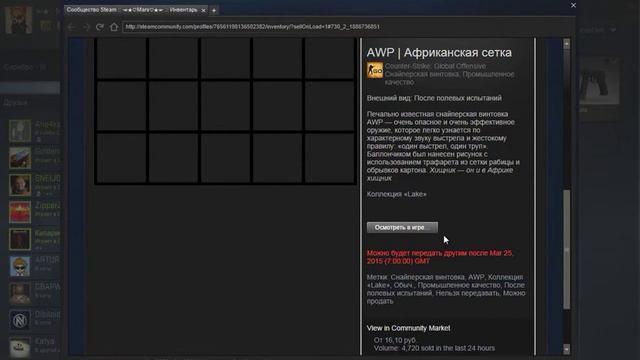The width and height of the screenshot is (640, 360).
Task: Select the Zipper friend entry avatar
Action: pos(20,212)
